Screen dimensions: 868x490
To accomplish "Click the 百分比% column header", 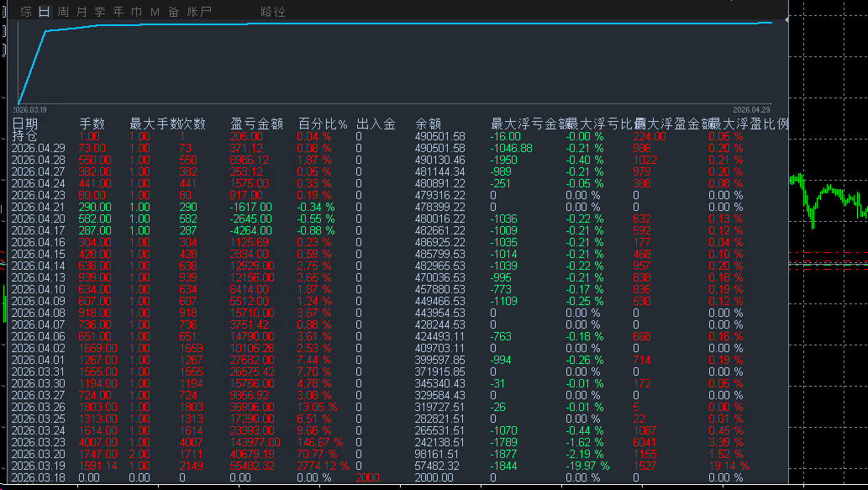I will [x=323, y=124].
